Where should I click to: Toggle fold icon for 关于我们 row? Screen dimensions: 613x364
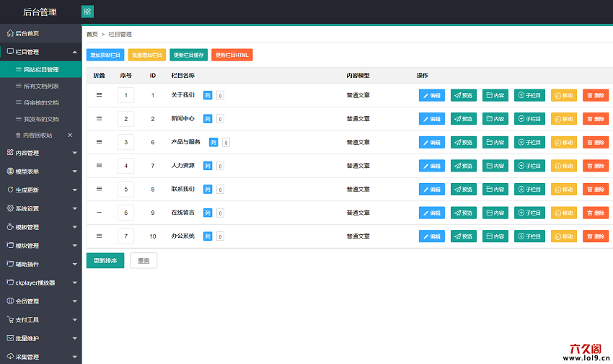(x=100, y=95)
